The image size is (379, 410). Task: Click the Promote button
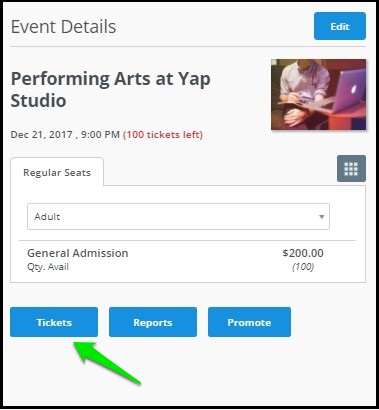click(x=249, y=322)
